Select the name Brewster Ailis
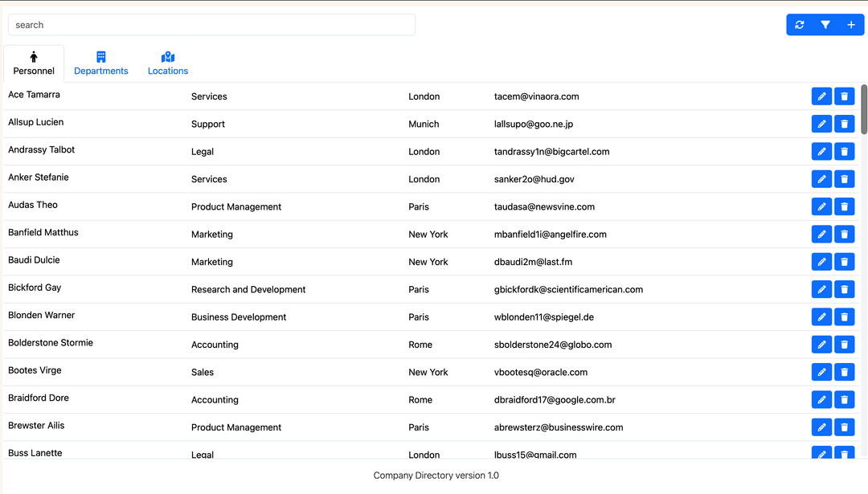The width and height of the screenshot is (868, 494). pyautogui.click(x=36, y=426)
